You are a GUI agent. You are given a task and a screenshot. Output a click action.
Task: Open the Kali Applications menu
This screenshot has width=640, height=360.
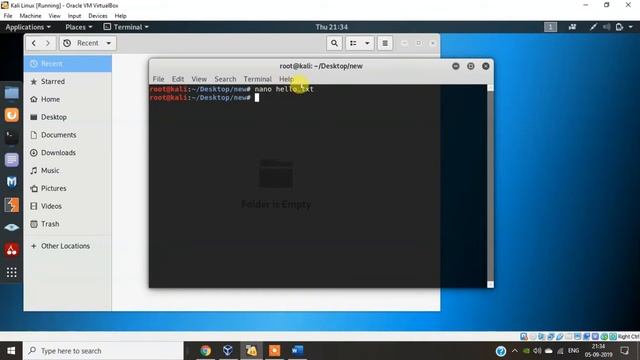[28, 27]
